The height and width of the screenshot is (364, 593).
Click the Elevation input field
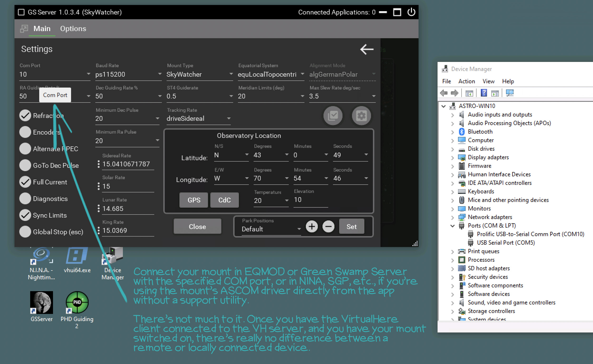[x=310, y=200]
